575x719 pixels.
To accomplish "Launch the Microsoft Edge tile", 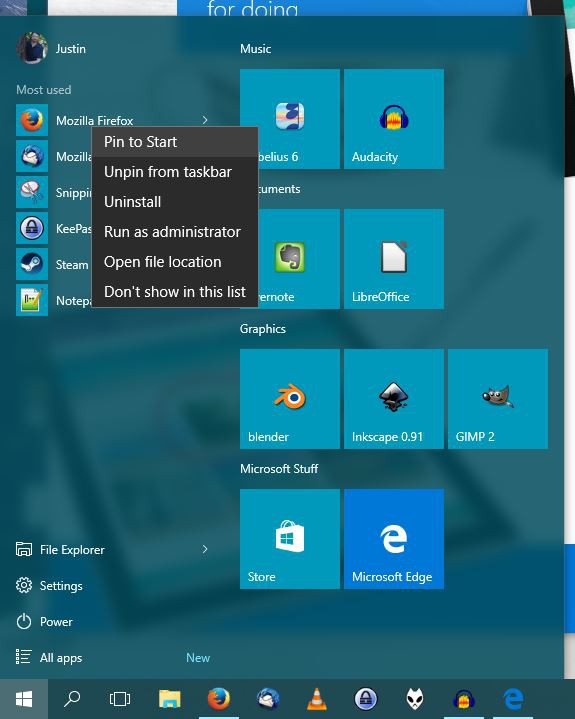I will click(394, 539).
